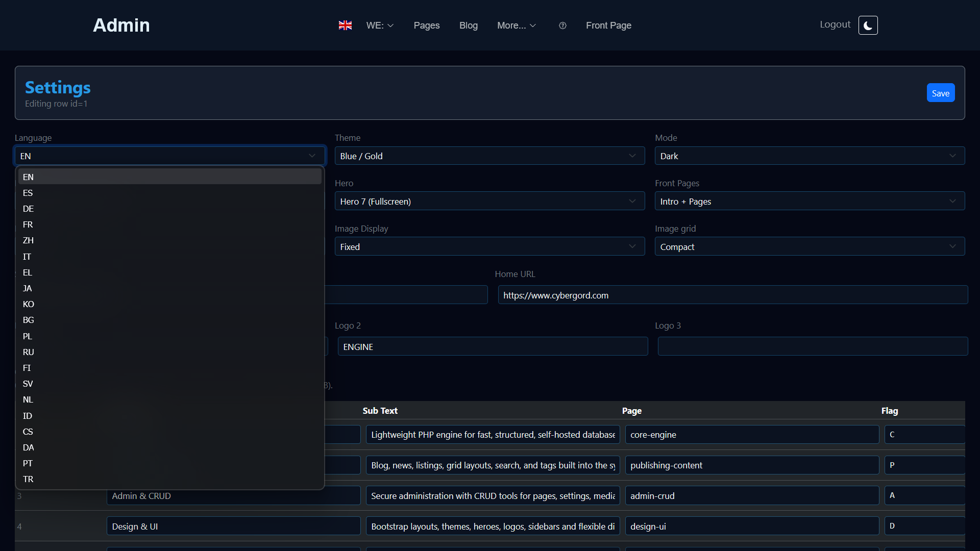The height and width of the screenshot is (551, 980).
Task: Select KO language option
Action: (x=170, y=304)
